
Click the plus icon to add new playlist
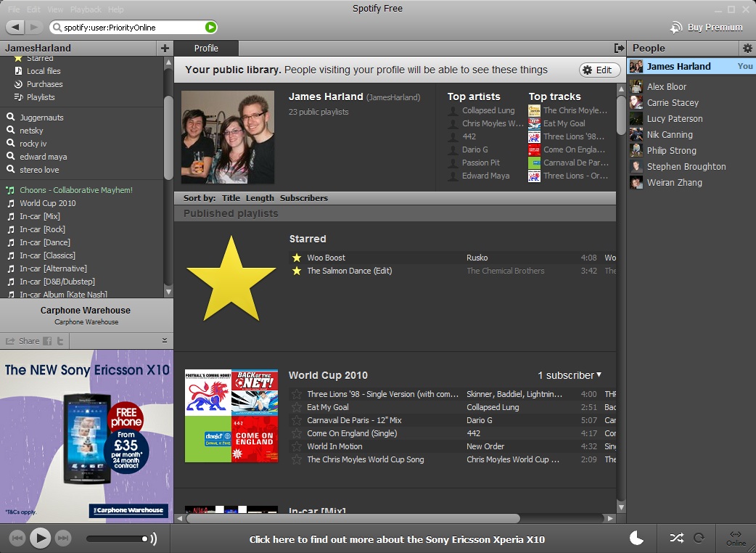(x=165, y=48)
